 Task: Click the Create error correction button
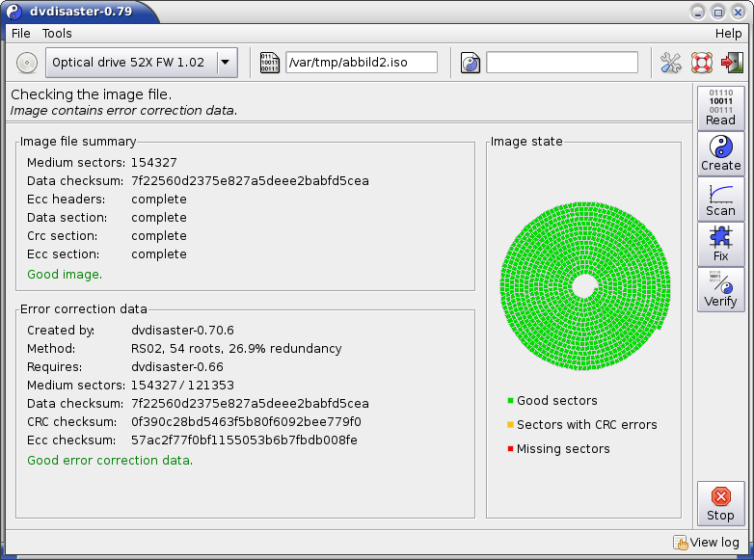click(x=720, y=153)
